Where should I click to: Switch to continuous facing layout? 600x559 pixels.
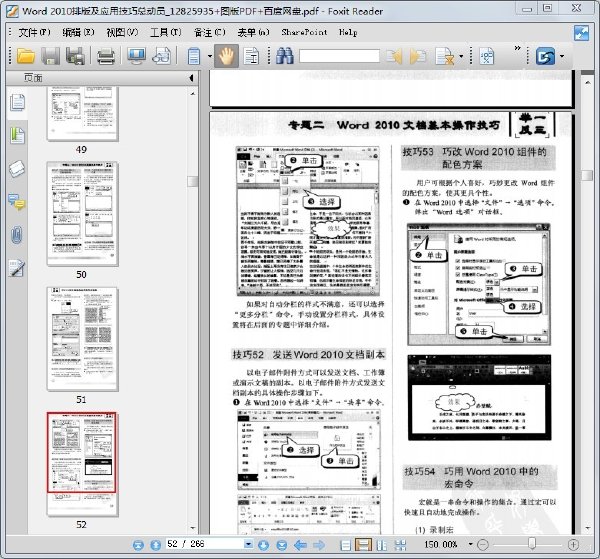coord(400,545)
